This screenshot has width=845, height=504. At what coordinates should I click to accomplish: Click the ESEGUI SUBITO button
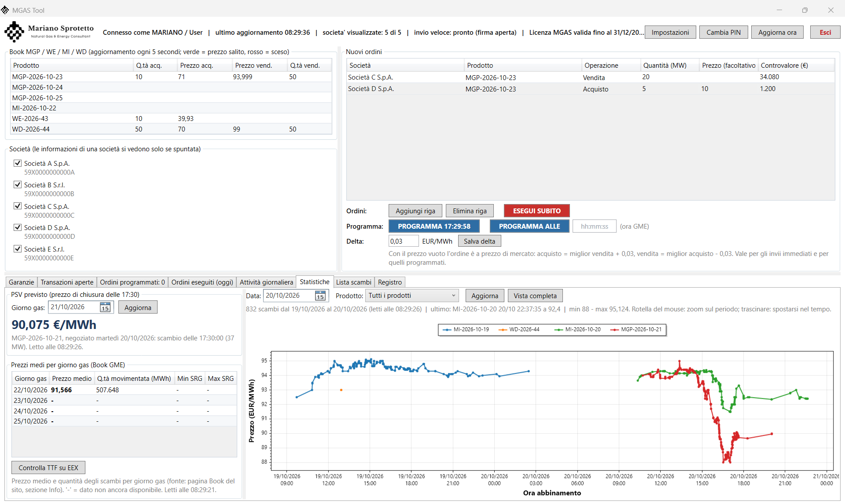[537, 211]
